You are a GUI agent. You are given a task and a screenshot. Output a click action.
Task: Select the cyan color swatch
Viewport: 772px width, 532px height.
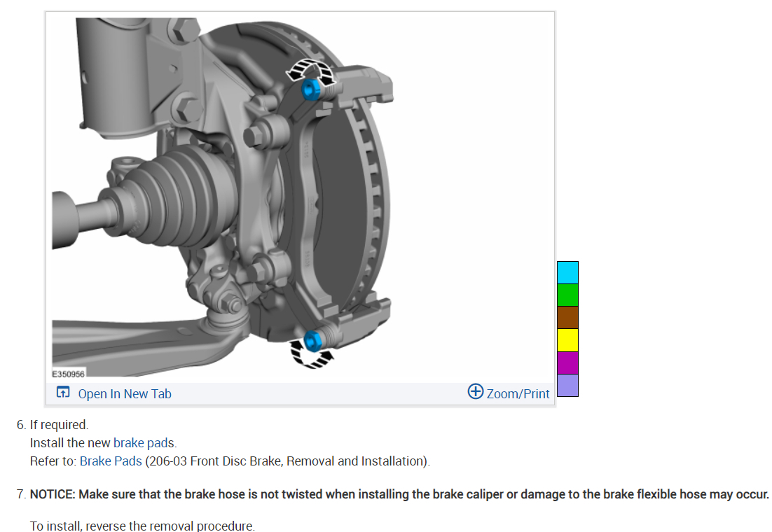coord(567,272)
